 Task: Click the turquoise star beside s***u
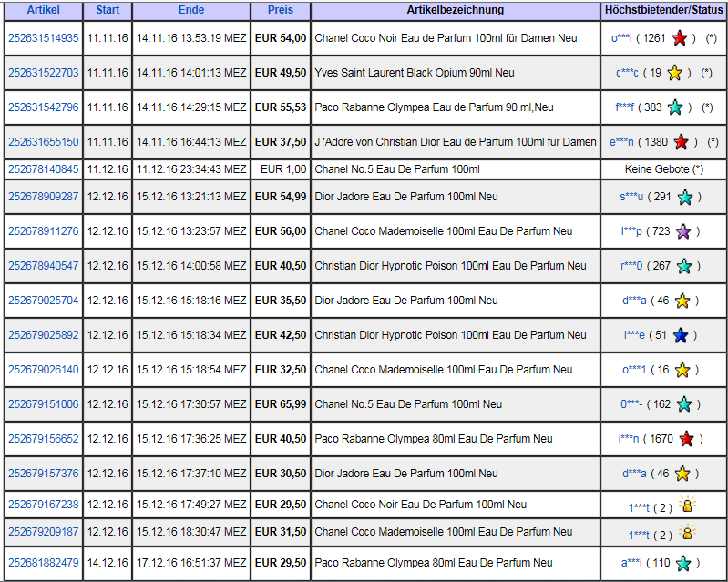[685, 197]
